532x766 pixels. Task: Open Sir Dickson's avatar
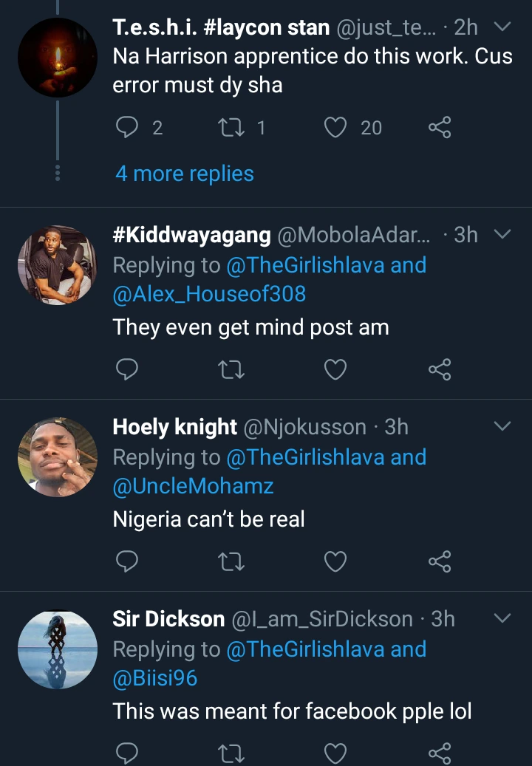[x=58, y=649]
